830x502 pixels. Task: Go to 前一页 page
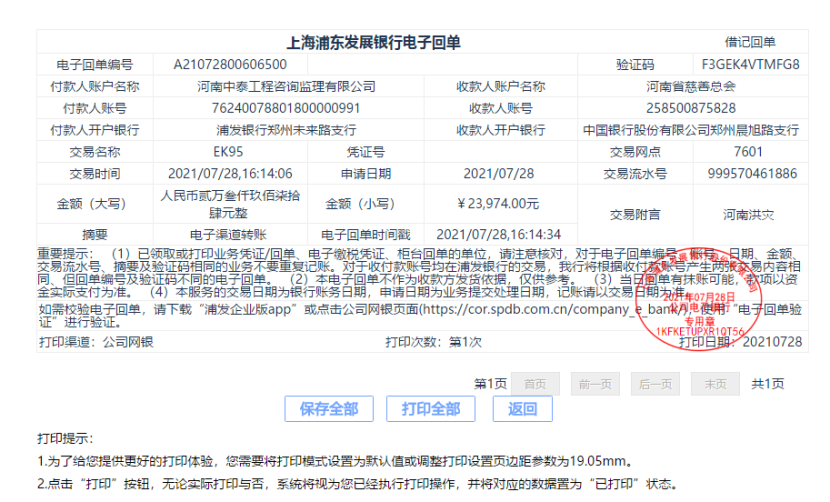595,384
